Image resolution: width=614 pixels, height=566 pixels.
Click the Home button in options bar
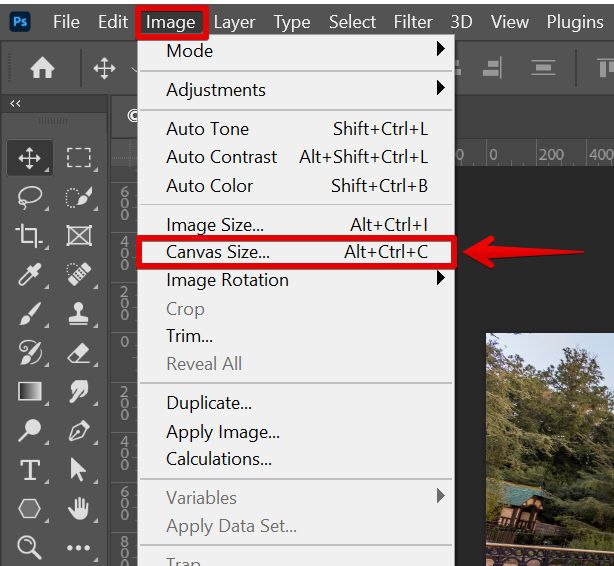click(x=42, y=68)
